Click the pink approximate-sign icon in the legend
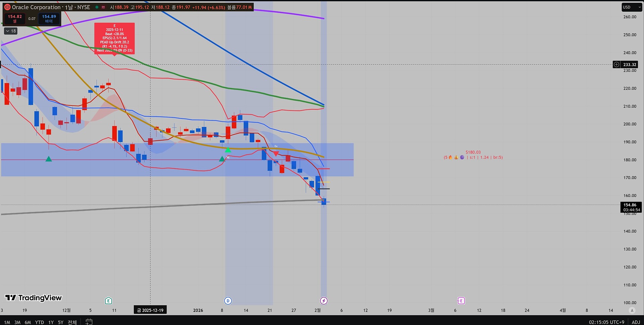This screenshot has height=325, width=644. [x=103, y=7]
